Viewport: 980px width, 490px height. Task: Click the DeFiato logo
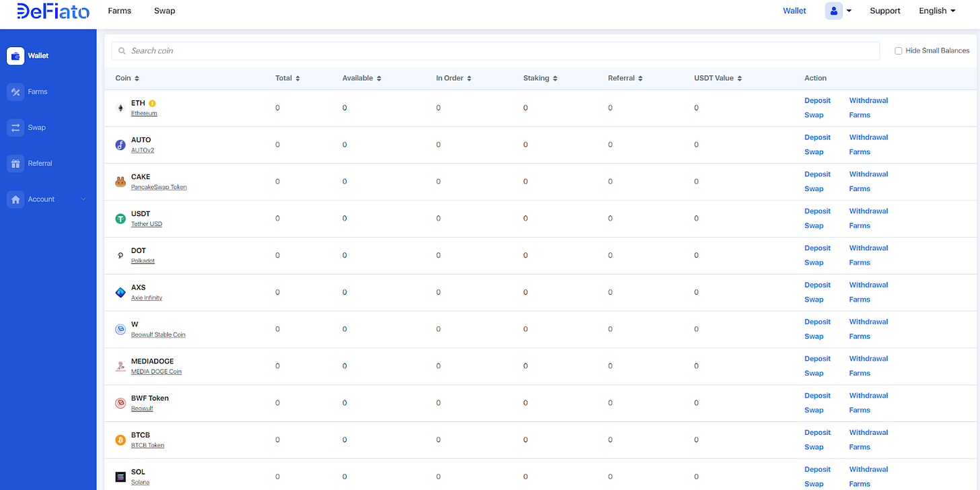tap(53, 11)
